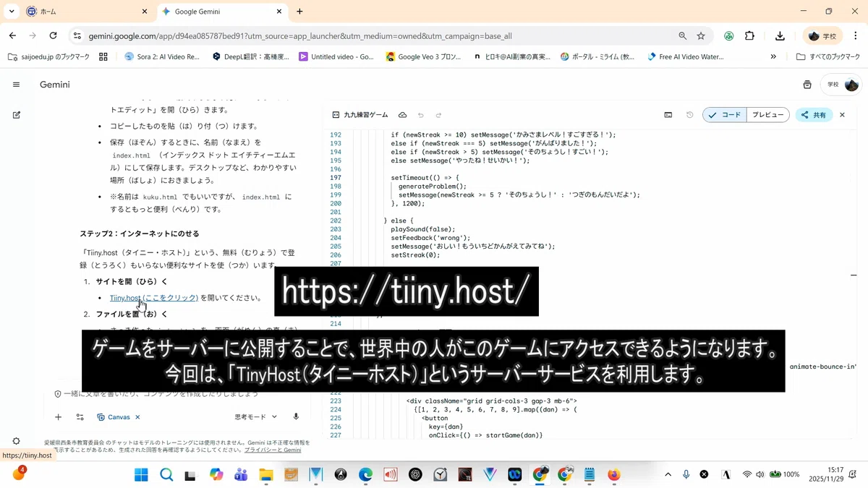The image size is (868, 488).
Task: Open the Sora 2: AI Video bookmark
Action: (x=162, y=56)
